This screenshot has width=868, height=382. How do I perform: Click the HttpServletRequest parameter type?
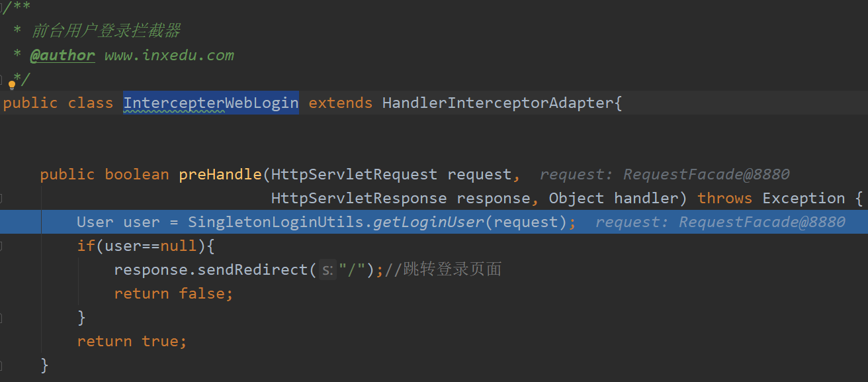click(x=354, y=175)
